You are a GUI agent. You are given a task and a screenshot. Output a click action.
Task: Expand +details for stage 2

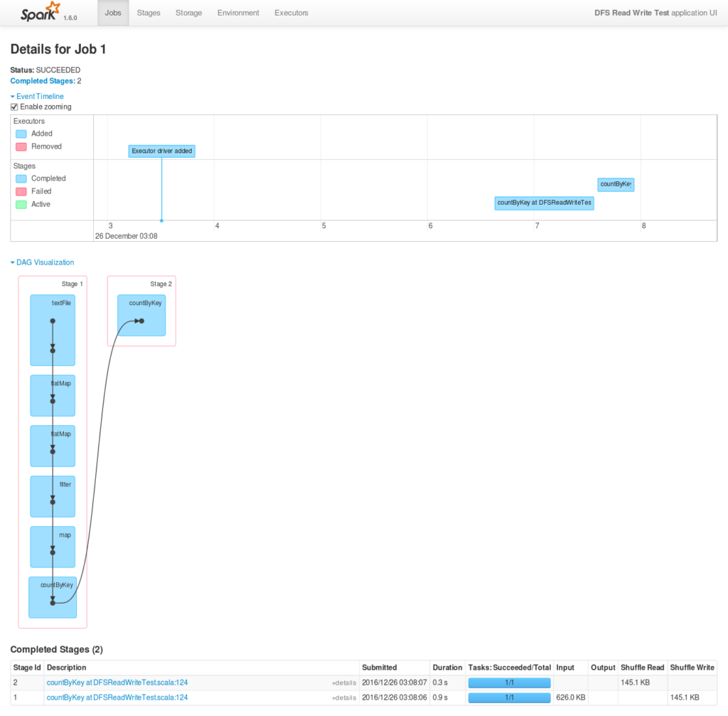click(x=344, y=683)
